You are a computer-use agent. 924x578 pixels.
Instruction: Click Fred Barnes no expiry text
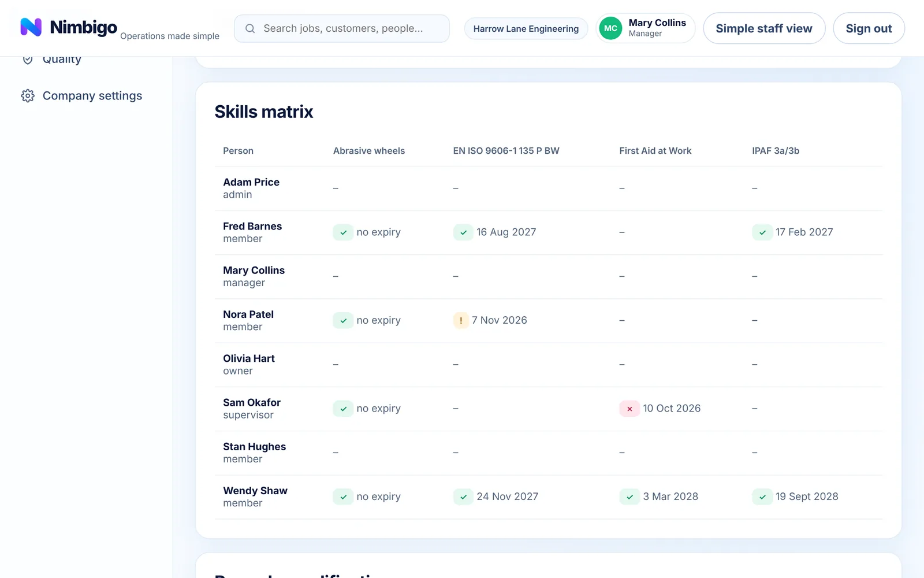click(378, 232)
